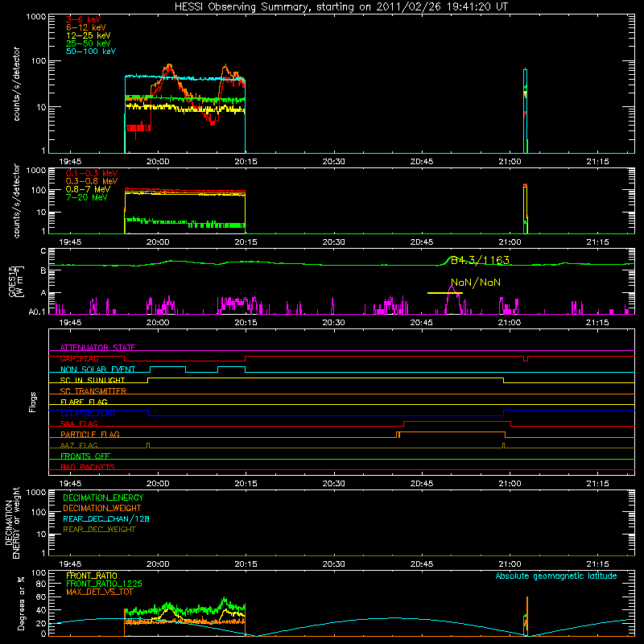Select the ECLIPSE_FLAG label
Screen dimensions: 644x644
[x=88, y=413]
